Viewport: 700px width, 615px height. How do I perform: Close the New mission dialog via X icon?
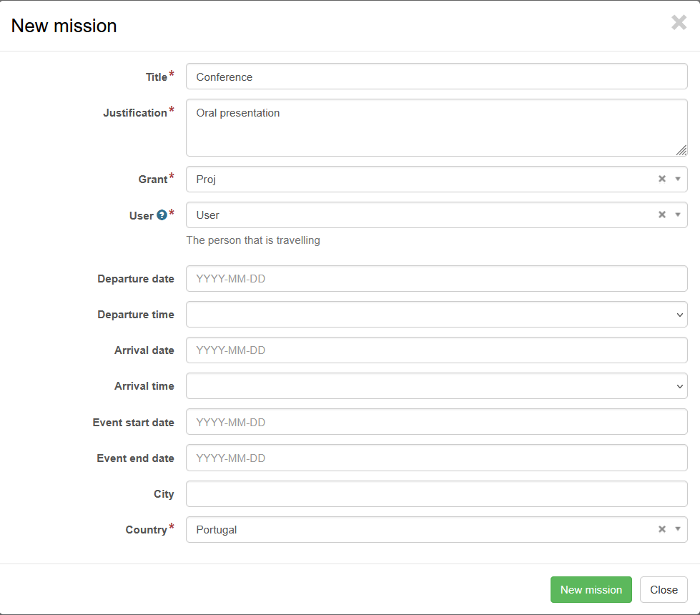(679, 23)
